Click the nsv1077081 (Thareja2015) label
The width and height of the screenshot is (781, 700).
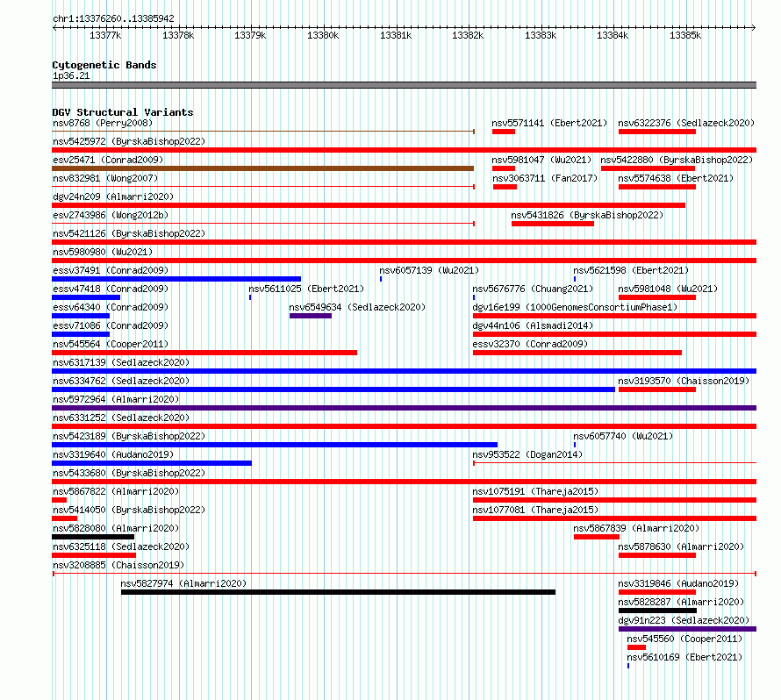[x=535, y=510]
